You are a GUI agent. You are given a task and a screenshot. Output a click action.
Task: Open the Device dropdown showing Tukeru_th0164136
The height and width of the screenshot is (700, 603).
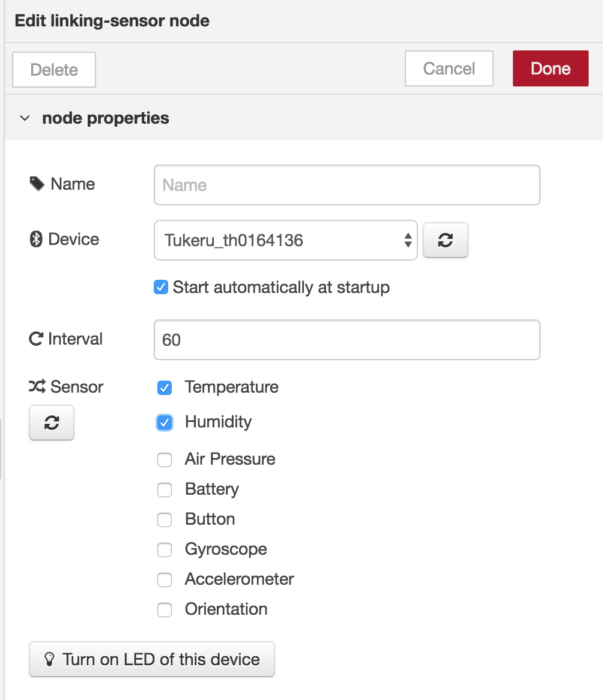click(x=286, y=240)
